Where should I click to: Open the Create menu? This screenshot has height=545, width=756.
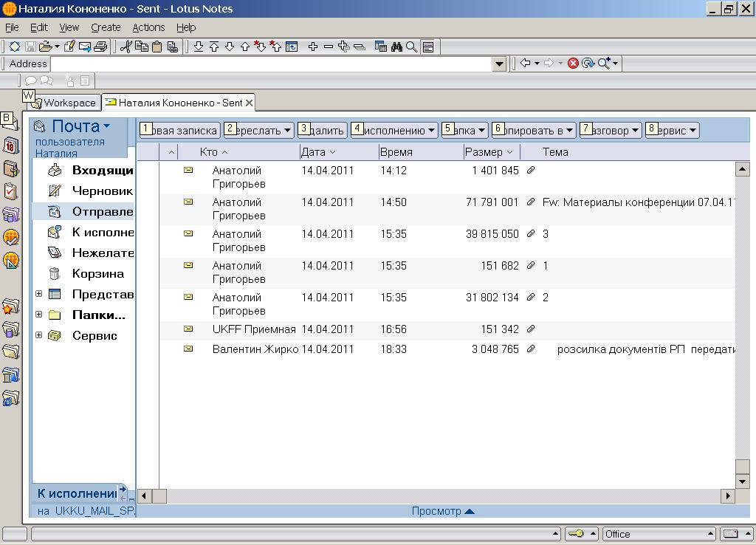point(106,27)
